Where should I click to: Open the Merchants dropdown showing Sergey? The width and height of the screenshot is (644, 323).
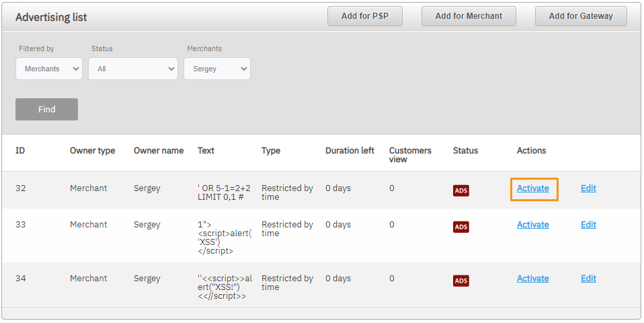tap(217, 69)
